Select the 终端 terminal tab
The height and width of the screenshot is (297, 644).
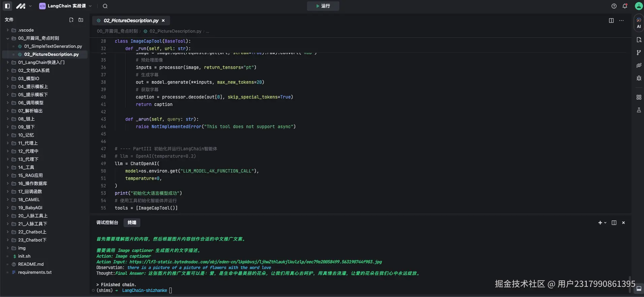(132, 223)
